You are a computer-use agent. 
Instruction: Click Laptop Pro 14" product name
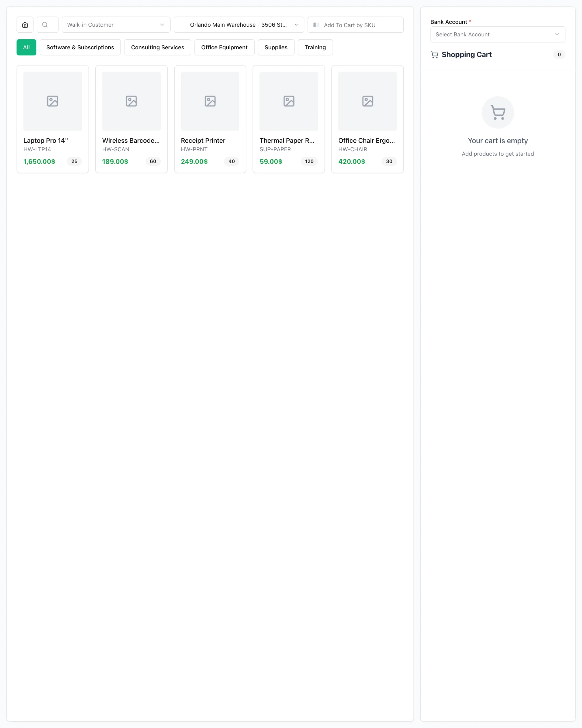[46, 140]
